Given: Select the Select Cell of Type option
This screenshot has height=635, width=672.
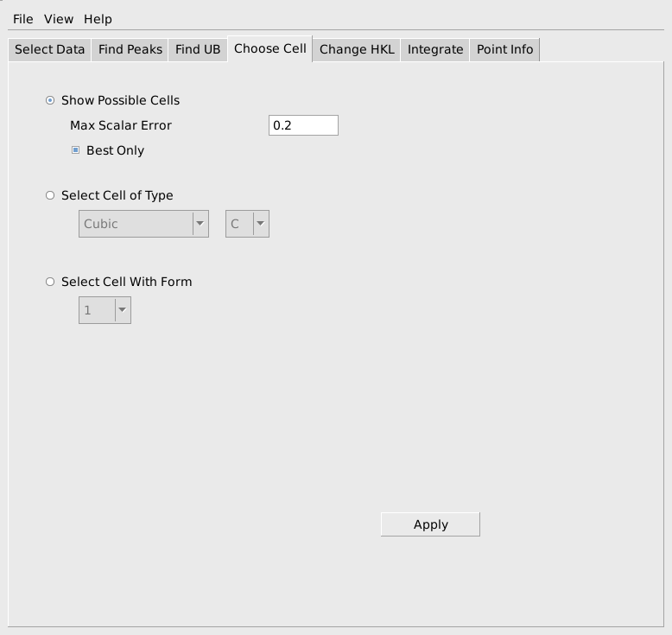Looking at the screenshot, I should 50,195.
